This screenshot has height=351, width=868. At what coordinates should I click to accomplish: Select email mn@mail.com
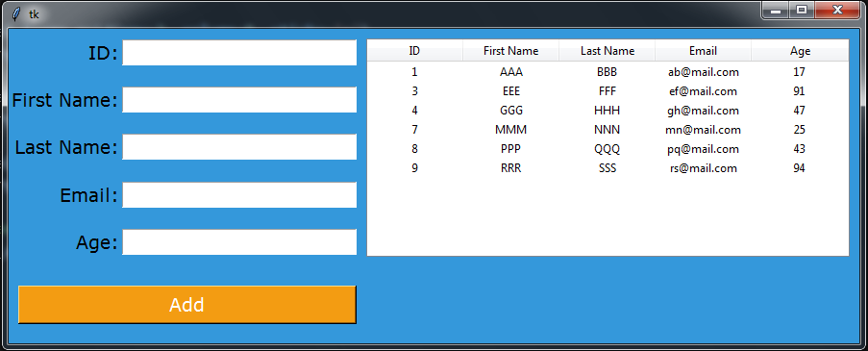pyautogui.click(x=703, y=130)
